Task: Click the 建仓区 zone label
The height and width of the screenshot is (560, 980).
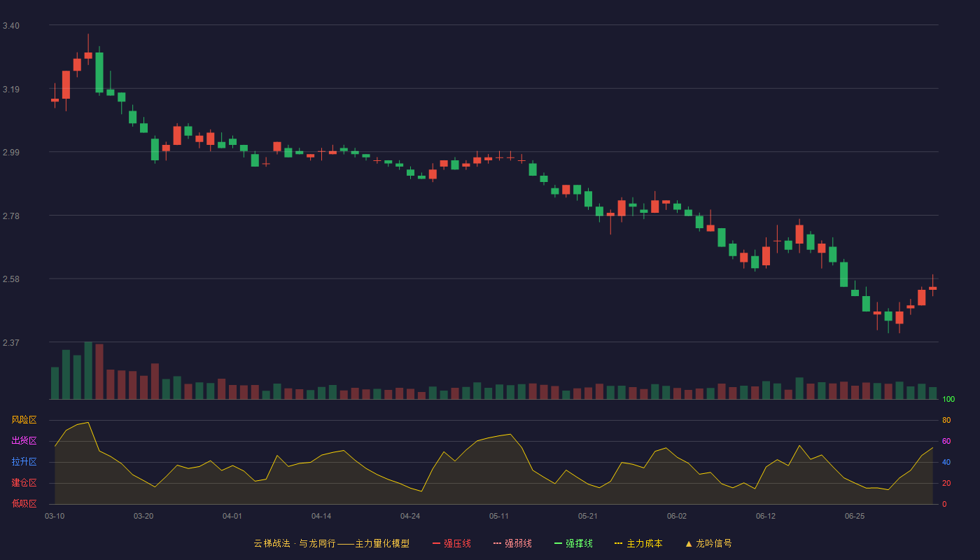Action: tap(24, 483)
